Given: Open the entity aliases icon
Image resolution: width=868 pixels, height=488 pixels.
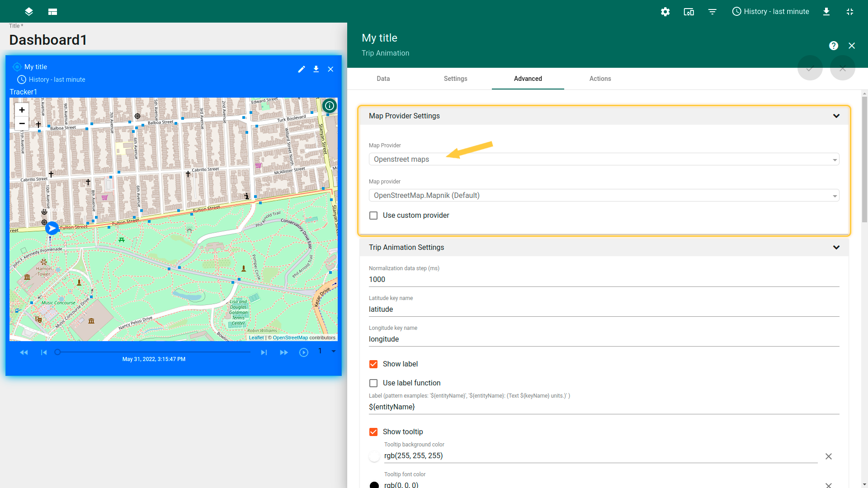Looking at the screenshot, I should [x=689, y=12].
